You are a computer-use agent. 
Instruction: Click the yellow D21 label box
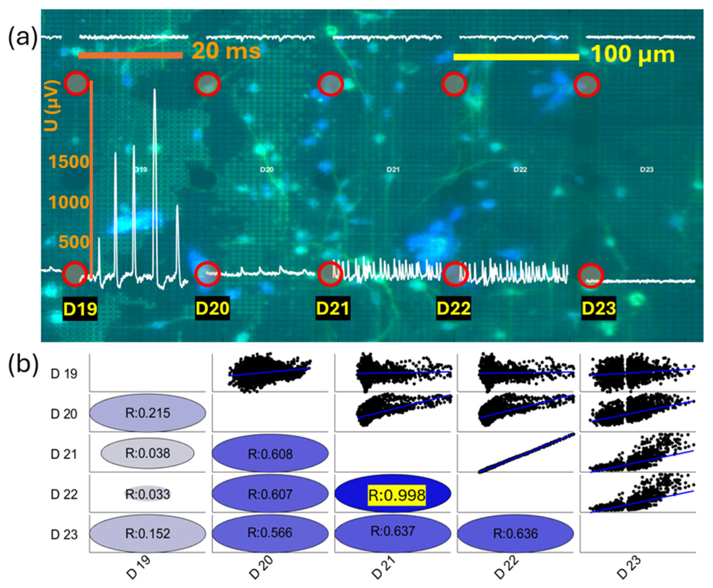333,308
